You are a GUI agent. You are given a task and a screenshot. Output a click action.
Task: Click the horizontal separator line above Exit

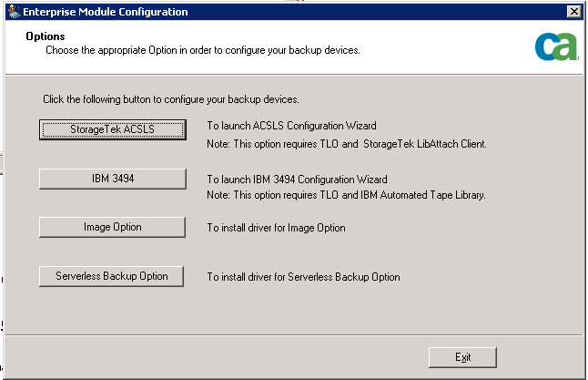coord(291,333)
